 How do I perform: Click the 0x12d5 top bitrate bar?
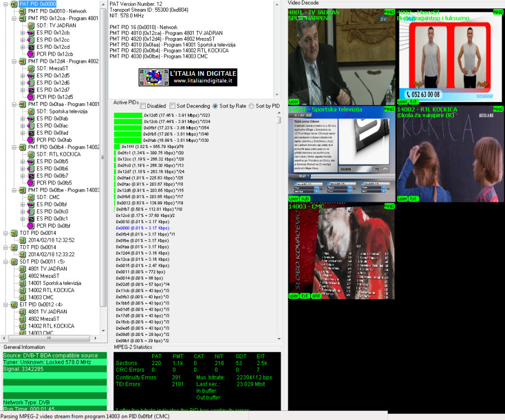tap(128, 115)
